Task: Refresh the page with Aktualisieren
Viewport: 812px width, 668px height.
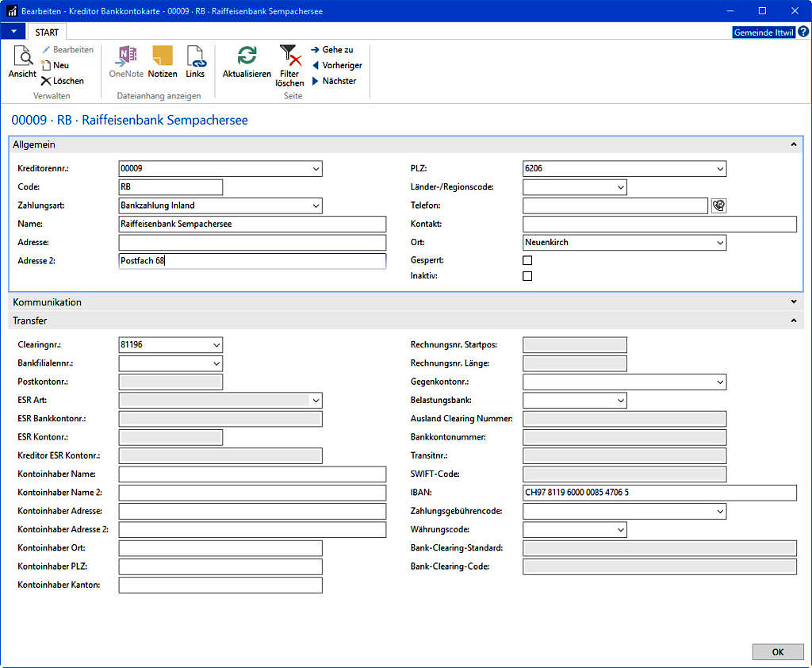Action: pos(247,62)
